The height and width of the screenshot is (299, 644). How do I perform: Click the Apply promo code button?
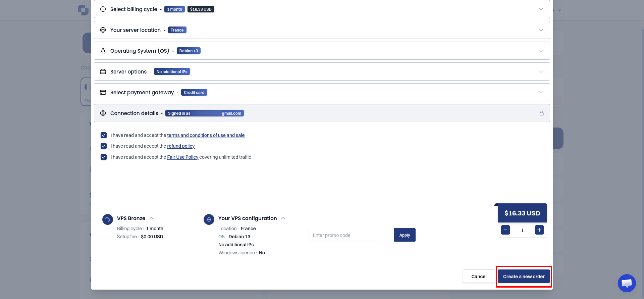(x=405, y=235)
